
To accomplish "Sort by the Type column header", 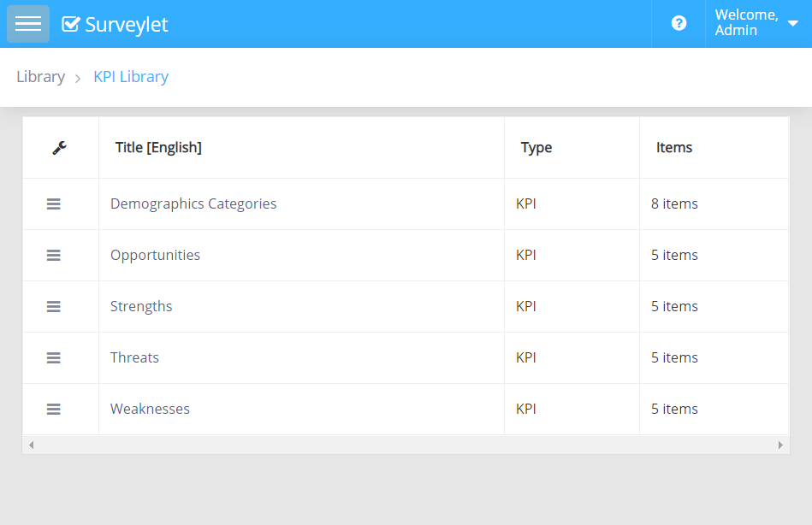I will pyautogui.click(x=536, y=148).
